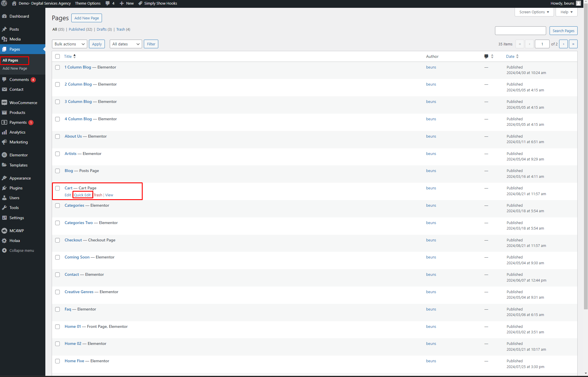588x377 pixels.
Task: Expand the All dates filter dropdown
Action: [126, 44]
